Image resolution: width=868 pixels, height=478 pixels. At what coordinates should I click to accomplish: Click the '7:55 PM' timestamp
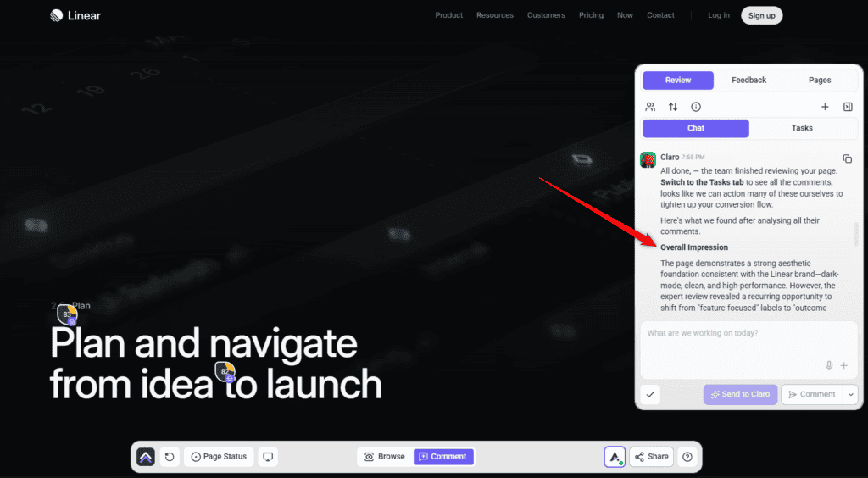pos(693,158)
